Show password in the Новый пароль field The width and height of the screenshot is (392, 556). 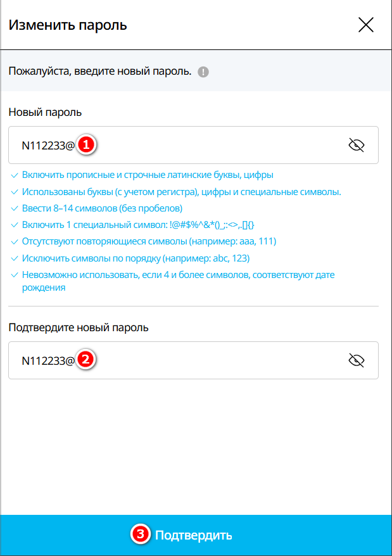pos(357,145)
